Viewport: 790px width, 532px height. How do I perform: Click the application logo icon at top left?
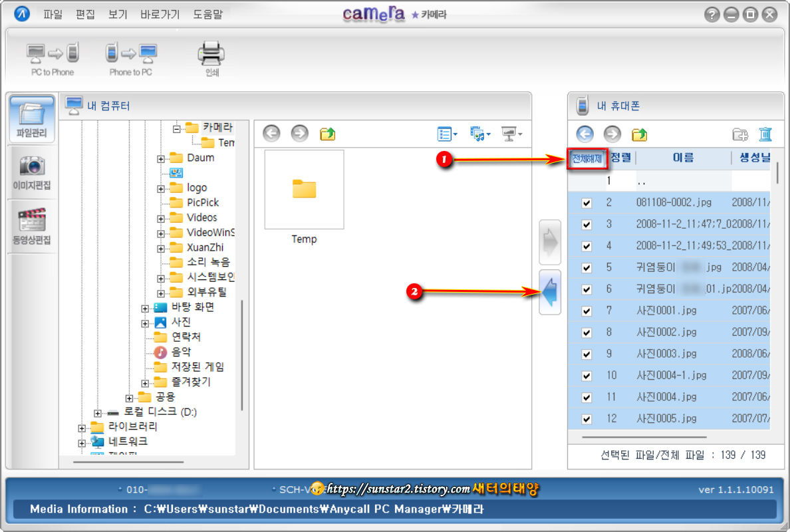(22, 13)
